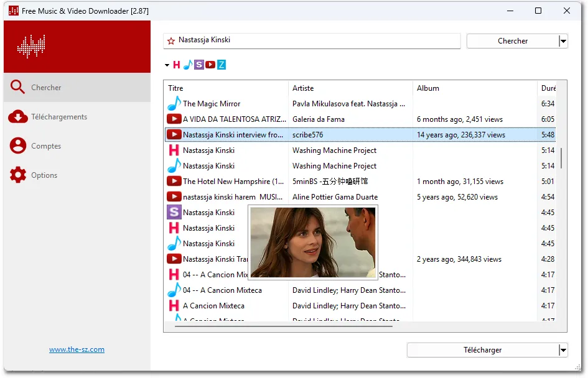Collapse the source filter triangle
Screen dimensions: 588x378
(167, 65)
